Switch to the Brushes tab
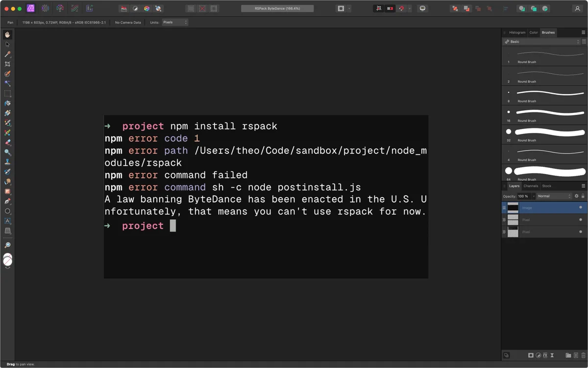 point(548,32)
